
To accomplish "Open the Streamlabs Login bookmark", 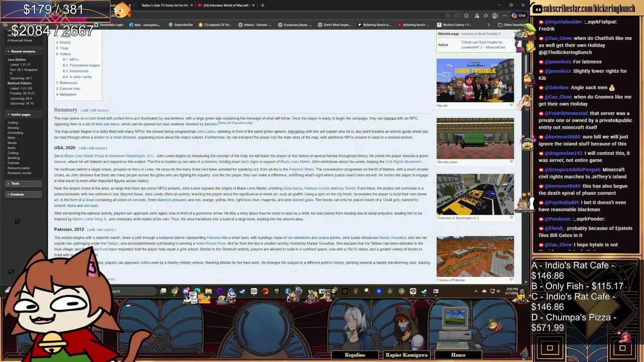I will click(109, 25).
